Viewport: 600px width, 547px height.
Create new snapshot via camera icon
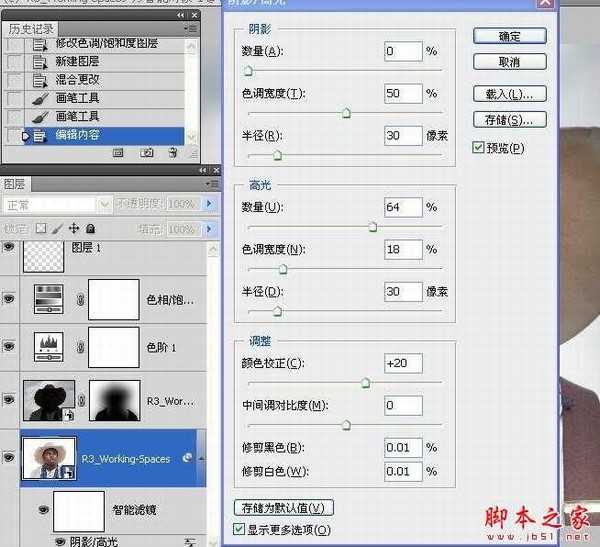[x=146, y=153]
